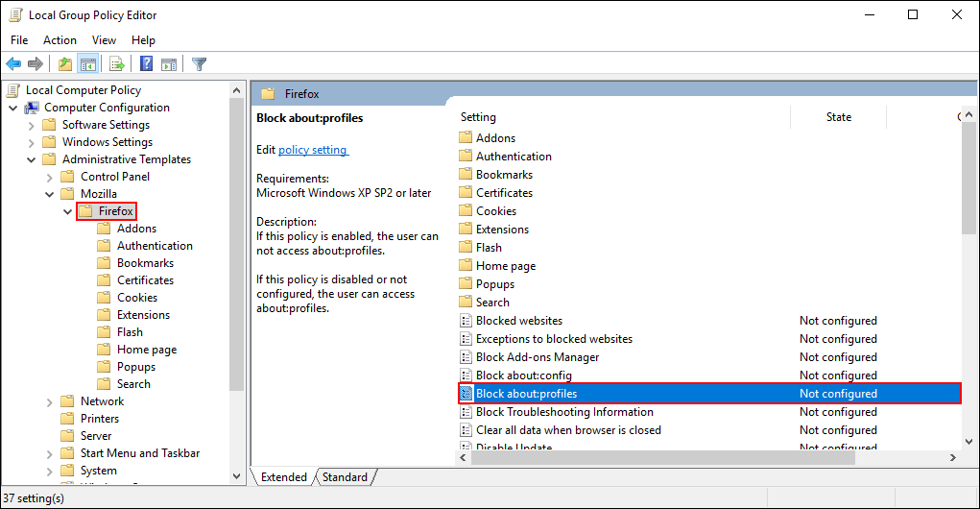Click the Bookmarks folder icon in settings list

pos(465,174)
